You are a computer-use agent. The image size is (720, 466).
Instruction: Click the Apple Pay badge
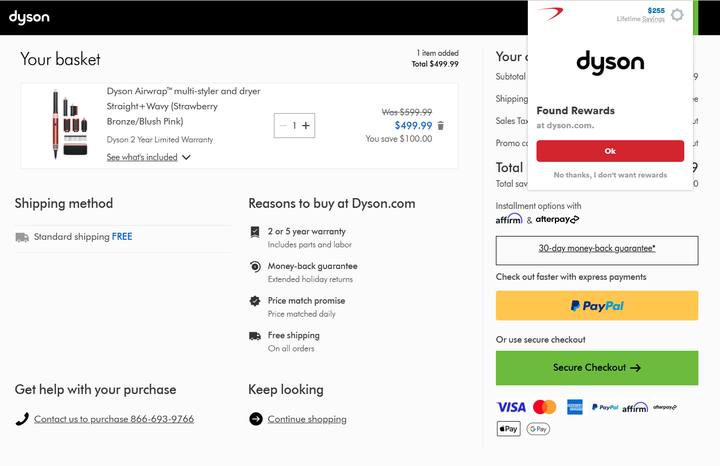(x=508, y=429)
